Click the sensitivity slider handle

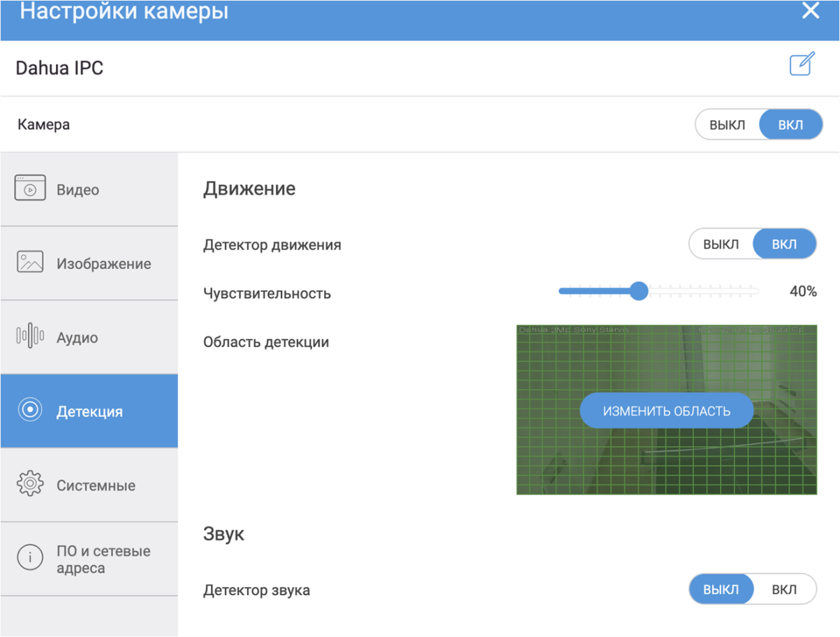pyautogui.click(x=639, y=291)
